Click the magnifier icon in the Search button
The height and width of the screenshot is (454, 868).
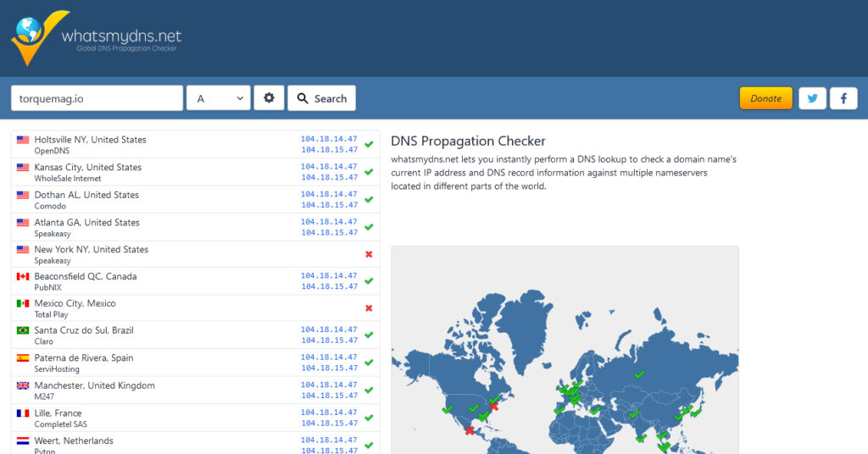tap(303, 98)
